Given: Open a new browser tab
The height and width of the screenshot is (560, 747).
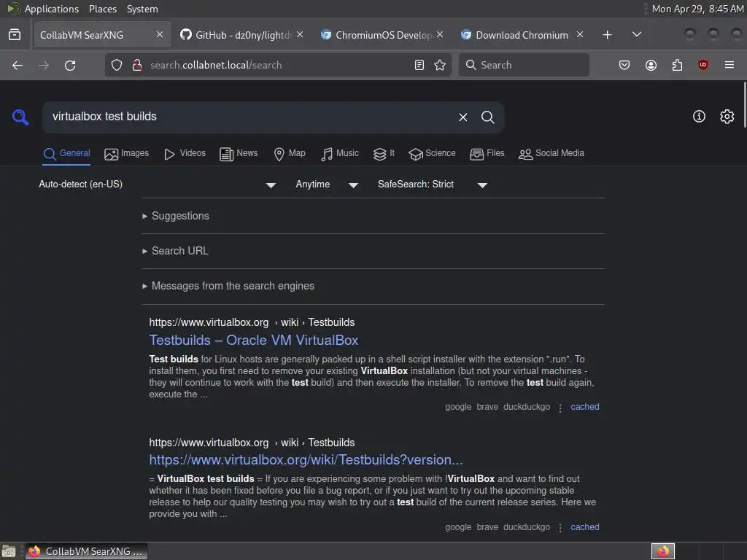Looking at the screenshot, I should click(607, 35).
